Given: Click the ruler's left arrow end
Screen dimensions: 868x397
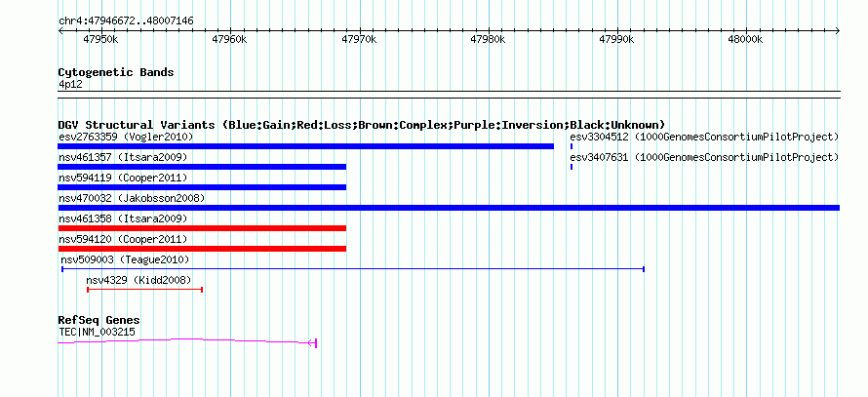Looking at the screenshot, I should (x=60, y=30).
